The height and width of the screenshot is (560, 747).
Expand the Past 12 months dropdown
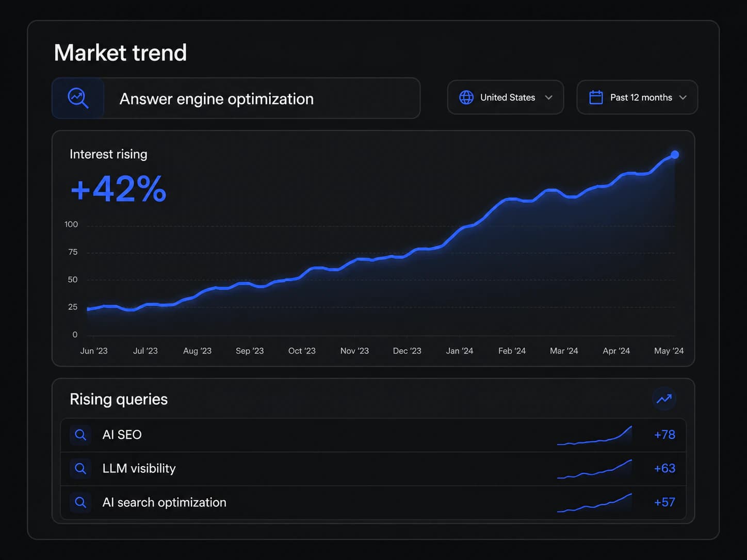pos(637,97)
